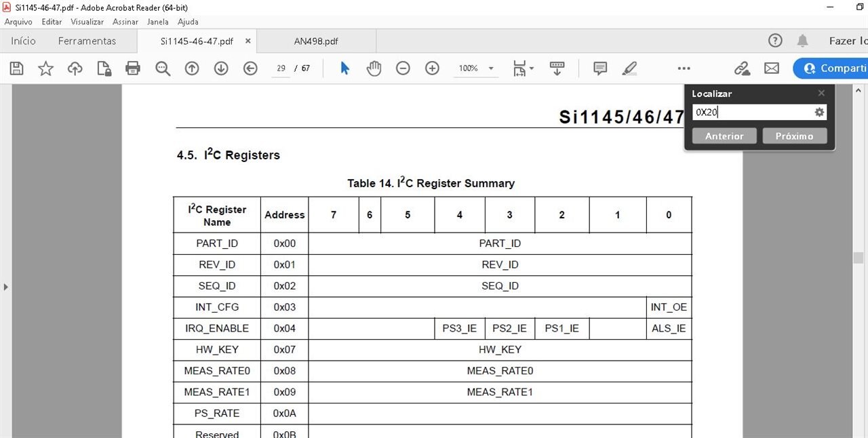Close the Localizar search box

click(x=821, y=93)
